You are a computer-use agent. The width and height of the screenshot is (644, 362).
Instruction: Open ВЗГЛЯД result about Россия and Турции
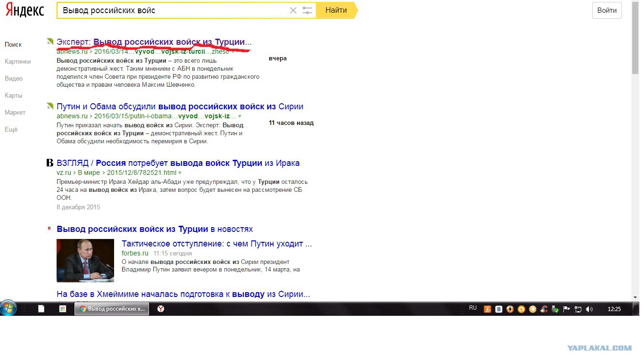point(178,163)
